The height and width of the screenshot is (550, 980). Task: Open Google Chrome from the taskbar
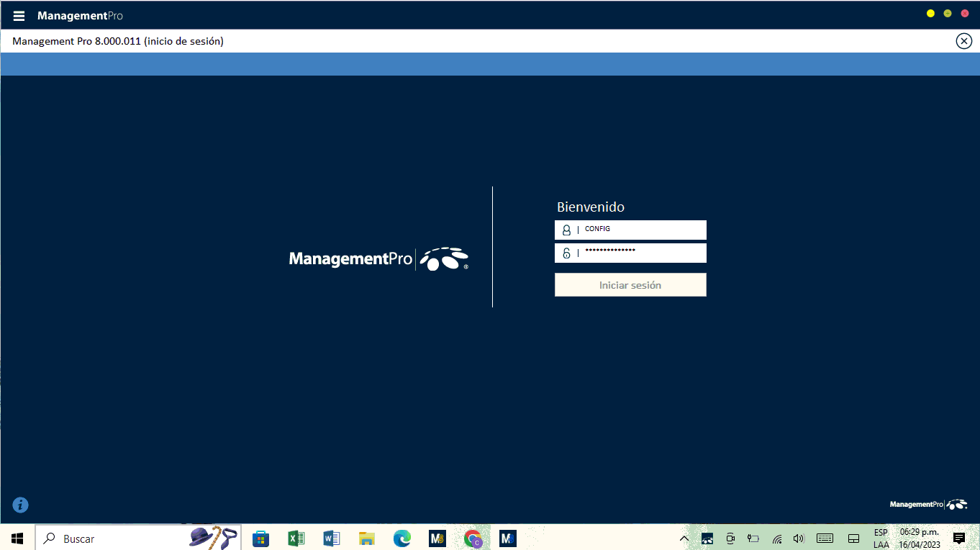point(473,538)
